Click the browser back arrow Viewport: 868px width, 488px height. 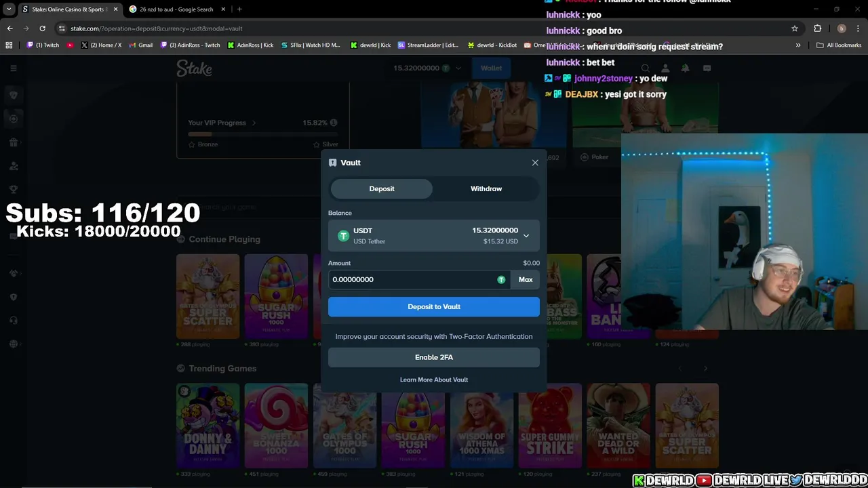pos(9,28)
